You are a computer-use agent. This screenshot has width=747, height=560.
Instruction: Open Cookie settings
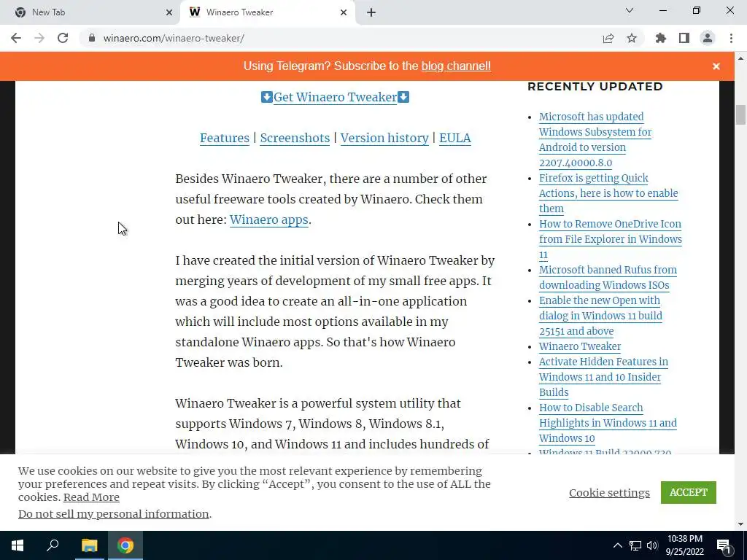[x=609, y=492]
